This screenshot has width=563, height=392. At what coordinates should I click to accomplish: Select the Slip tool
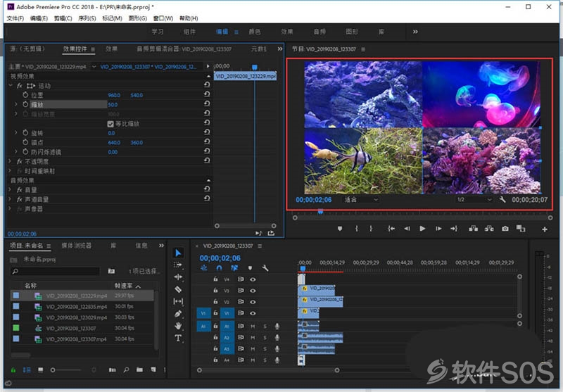178,301
